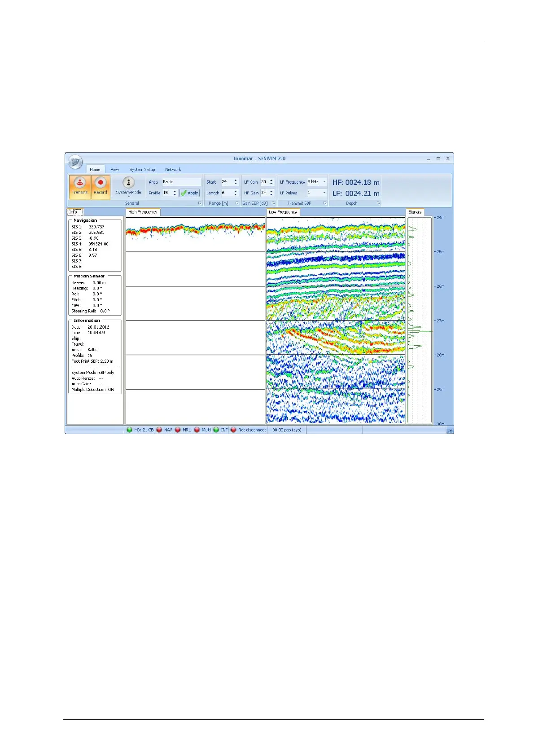Select the High Frequency panel tab
Image resolution: width=534 pixels, height=756 pixels.
143,212
